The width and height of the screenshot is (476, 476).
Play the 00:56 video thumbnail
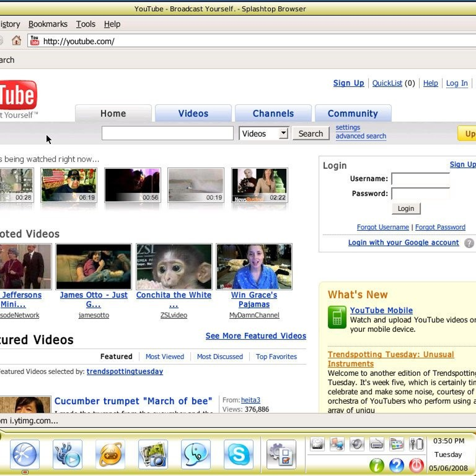(133, 185)
